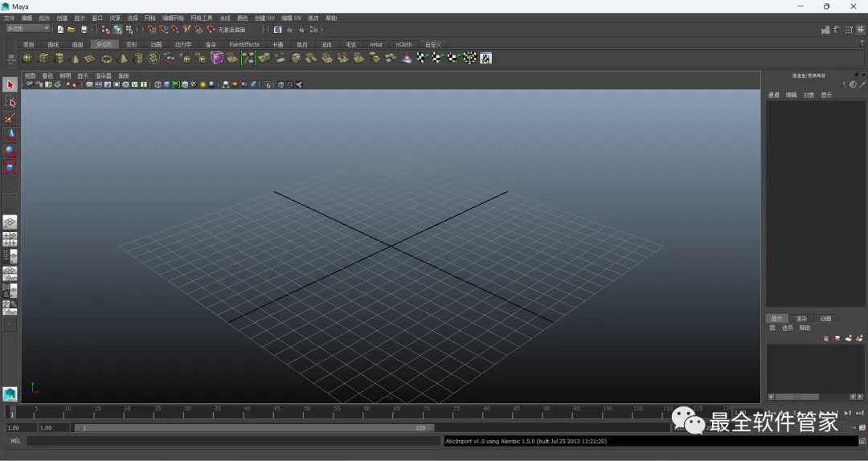This screenshot has height=461, width=868.
Task: Click the 120 end of the range slider
Action: click(420, 428)
